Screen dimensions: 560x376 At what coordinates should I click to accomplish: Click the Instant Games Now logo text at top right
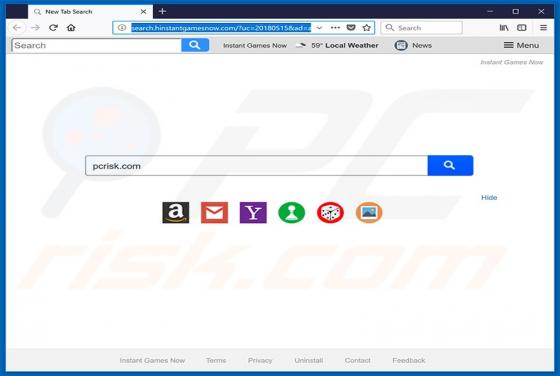511,62
